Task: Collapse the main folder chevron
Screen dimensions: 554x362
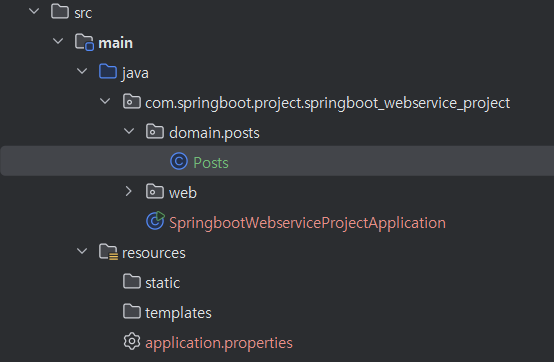Action: click(x=58, y=41)
